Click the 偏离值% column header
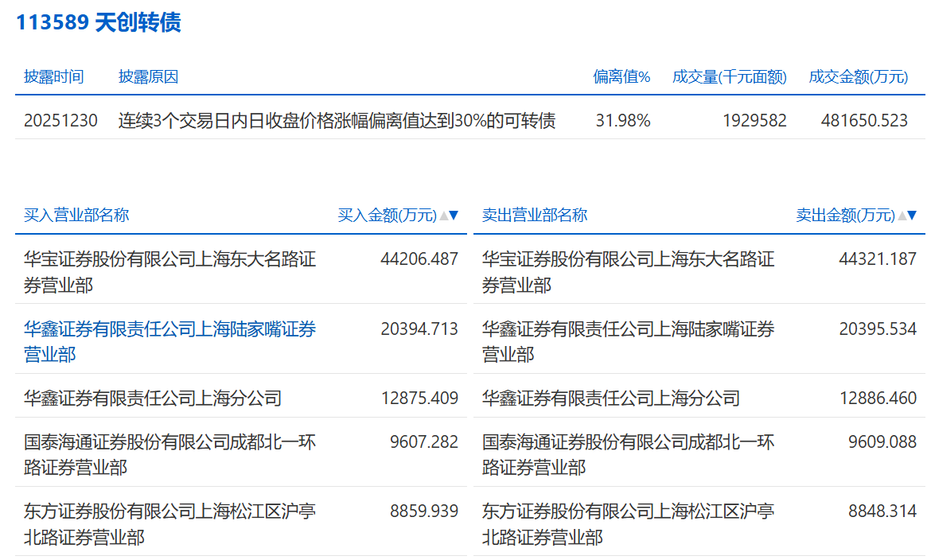 [x=621, y=76]
